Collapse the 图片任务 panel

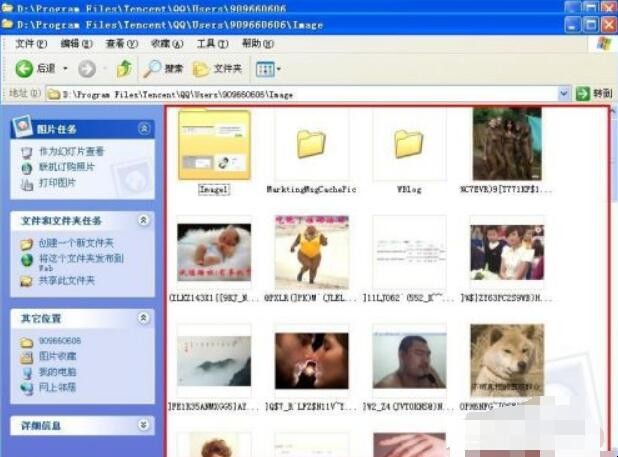(x=144, y=128)
